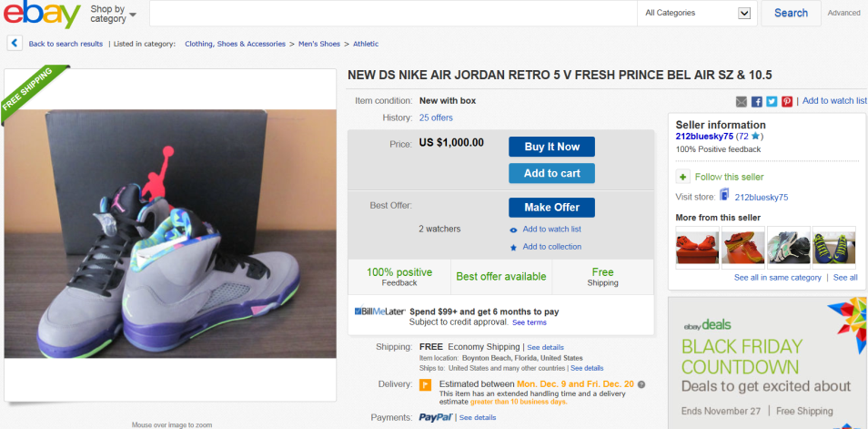Open the 25 offers history link

436,117
